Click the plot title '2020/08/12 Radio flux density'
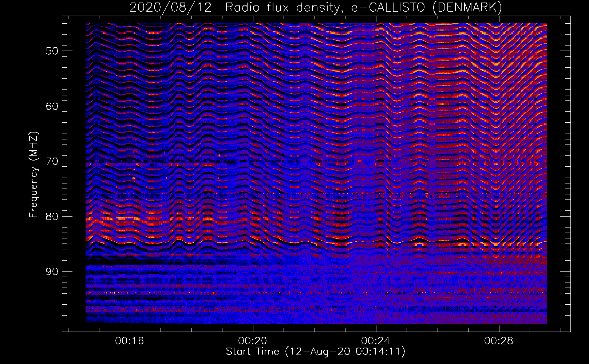This screenshot has width=589, height=364. tap(316, 8)
